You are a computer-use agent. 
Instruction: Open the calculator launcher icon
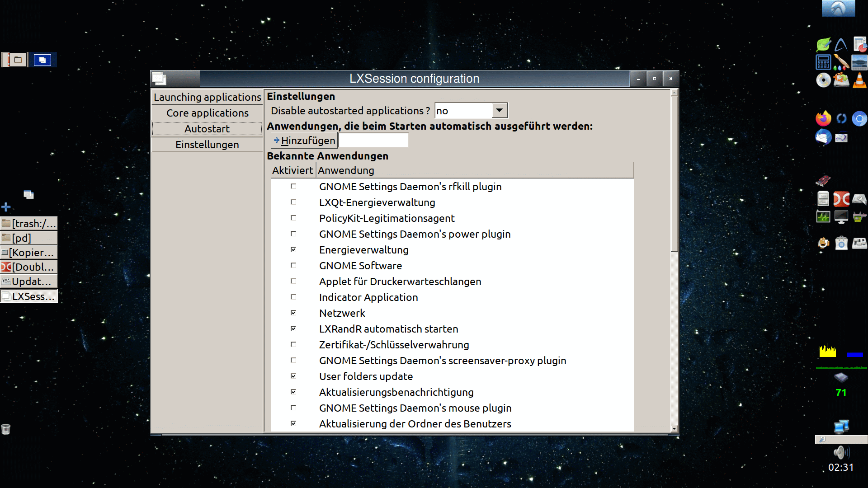coord(823,62)
